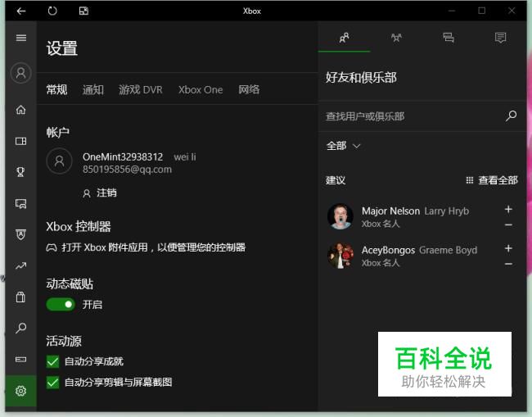Select the 游戏 DVR settings tab

[x=141, y=89]
